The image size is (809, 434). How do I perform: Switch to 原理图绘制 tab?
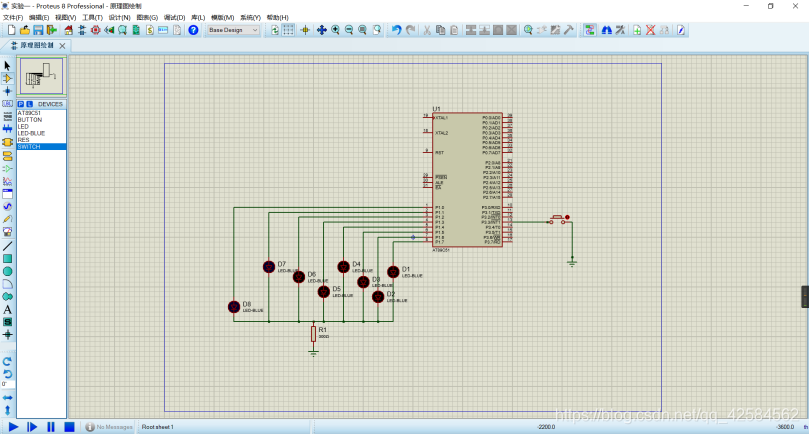pos(36,45)
